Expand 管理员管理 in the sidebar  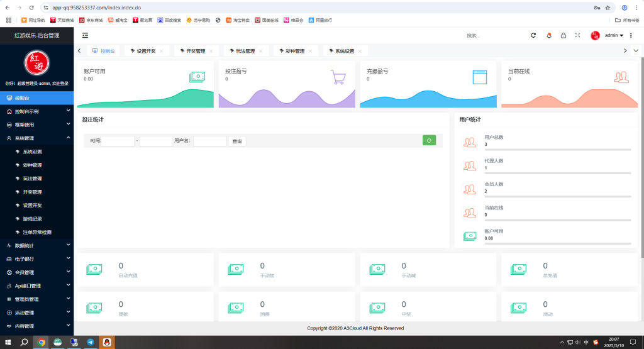(36, 299)
